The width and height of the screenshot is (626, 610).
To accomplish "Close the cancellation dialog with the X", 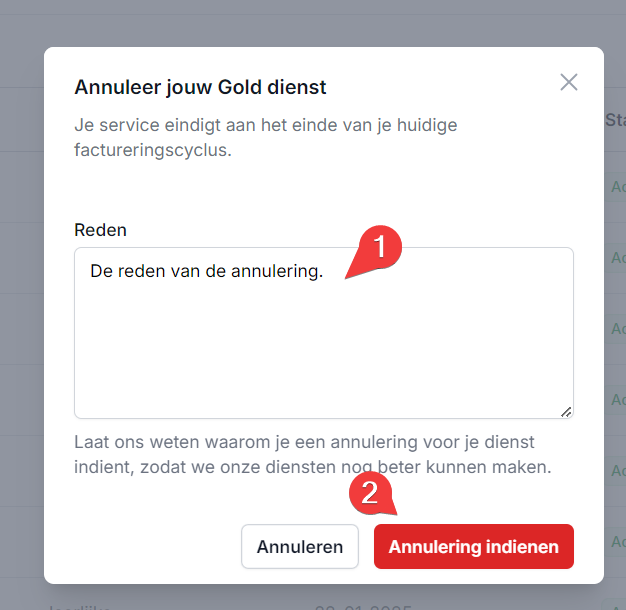I will coord(569,82).
